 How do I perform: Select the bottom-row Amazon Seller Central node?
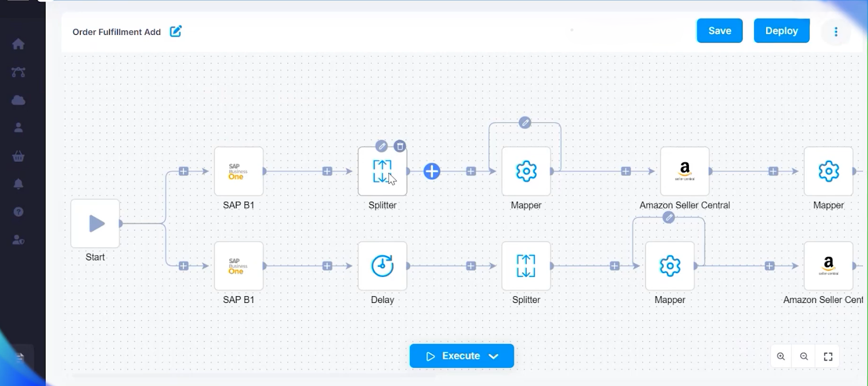pos(829,266)
